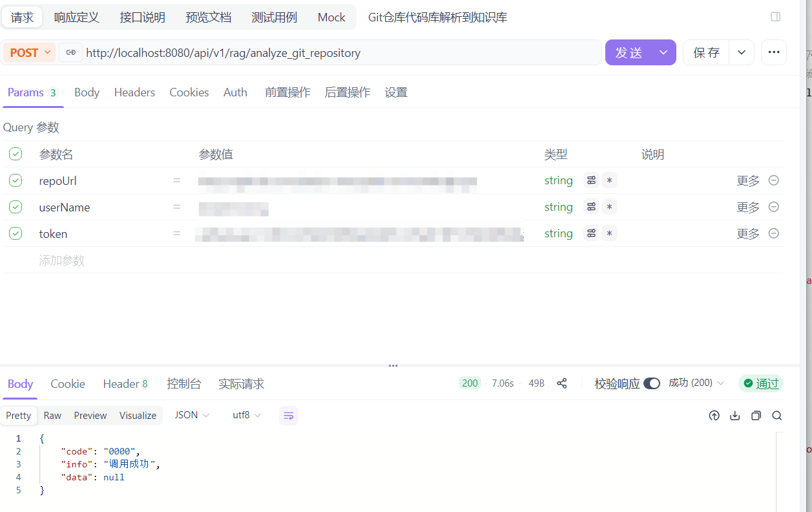
Task: Click the 发送 send button
Action: point(629,52)
